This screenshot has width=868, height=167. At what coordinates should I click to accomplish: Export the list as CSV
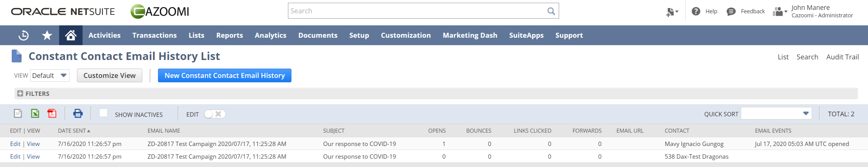(18, 113)
